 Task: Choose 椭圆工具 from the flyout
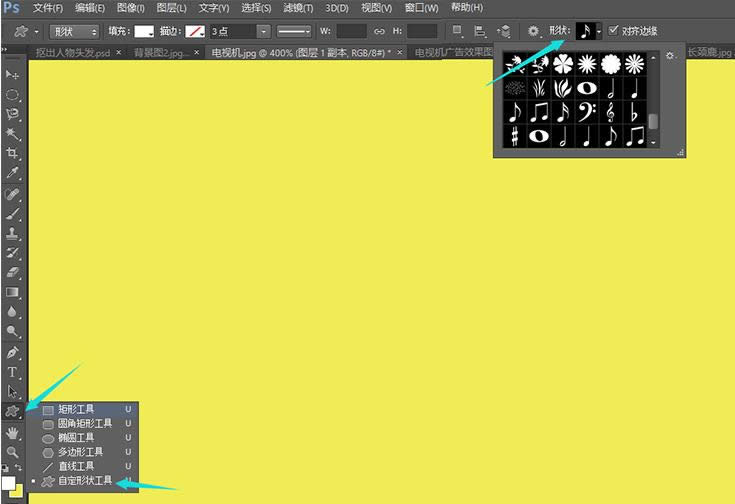coord(82,438)
